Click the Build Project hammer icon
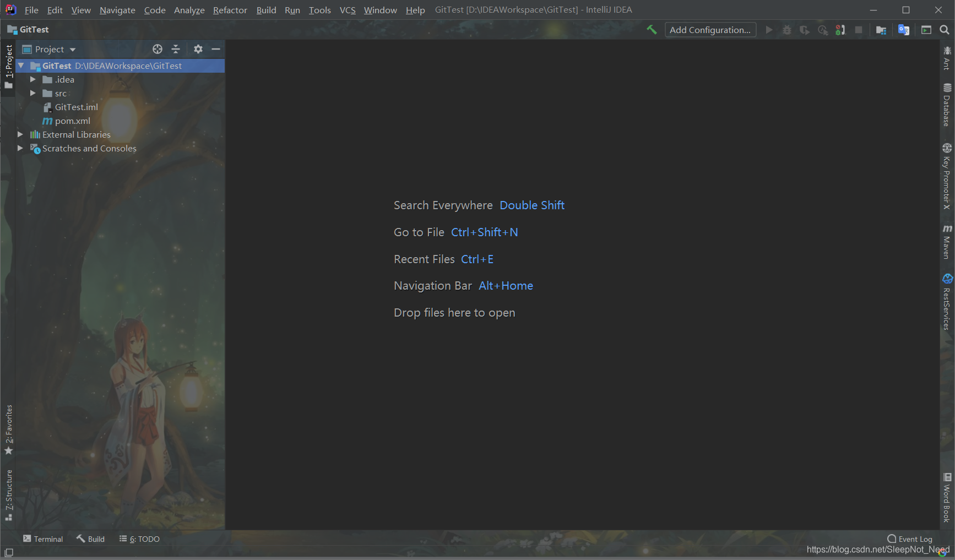Image resolution: width=955 pixels, height=560 pixels. [652, 30]
